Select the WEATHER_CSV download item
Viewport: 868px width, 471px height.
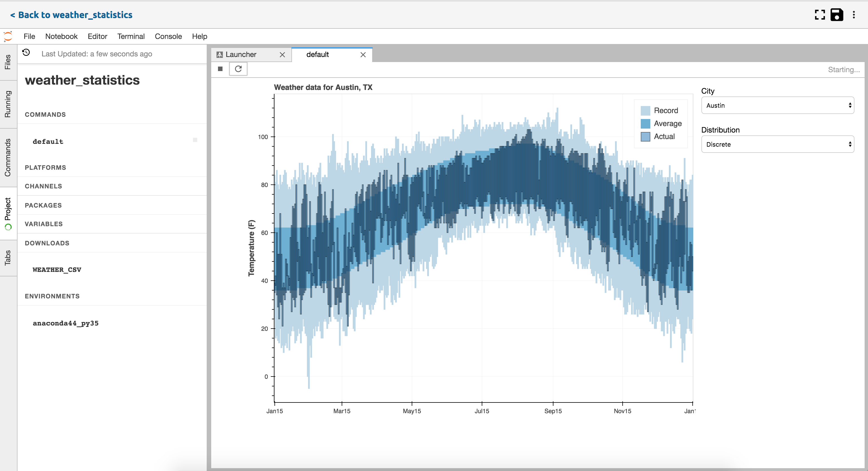tap(56, 270)
